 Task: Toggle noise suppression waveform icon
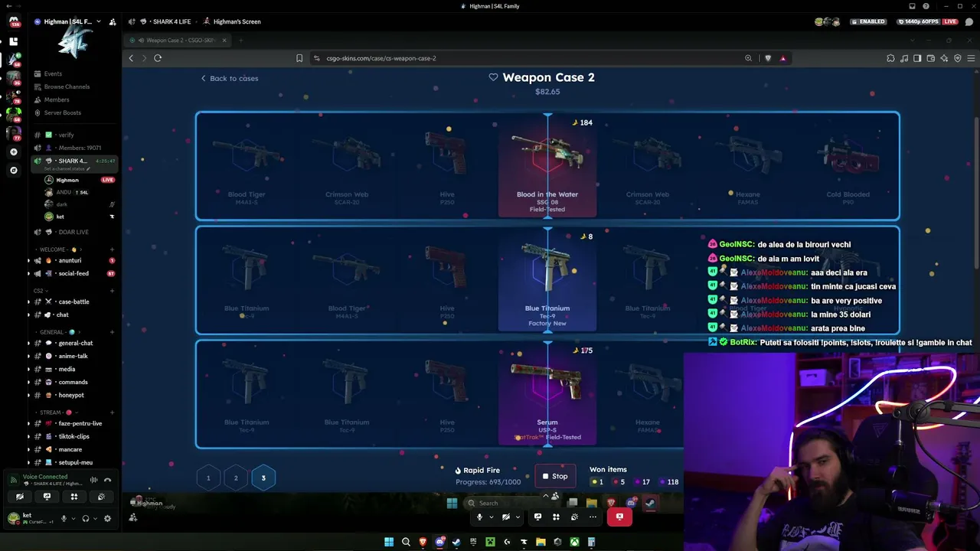[93, 480]
